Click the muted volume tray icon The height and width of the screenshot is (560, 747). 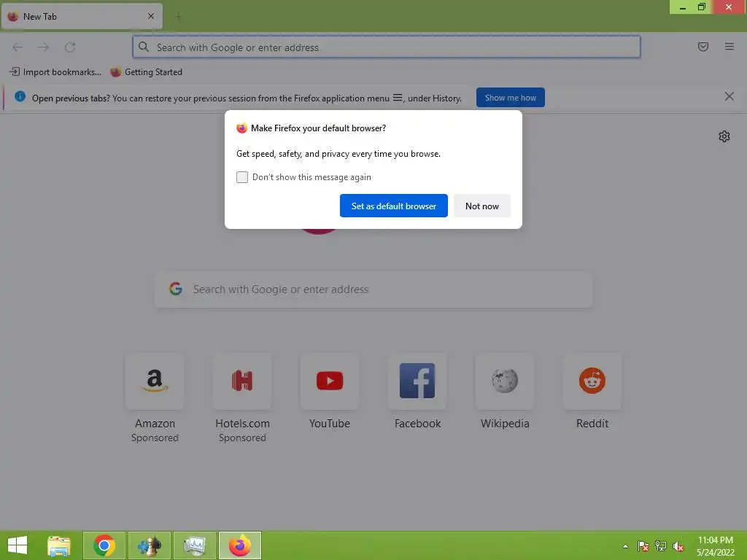(x=678, y=546)
